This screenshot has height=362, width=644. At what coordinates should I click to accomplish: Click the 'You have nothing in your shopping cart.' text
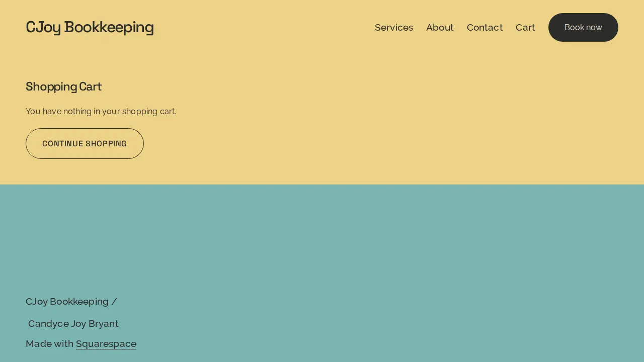coord(101,112)
